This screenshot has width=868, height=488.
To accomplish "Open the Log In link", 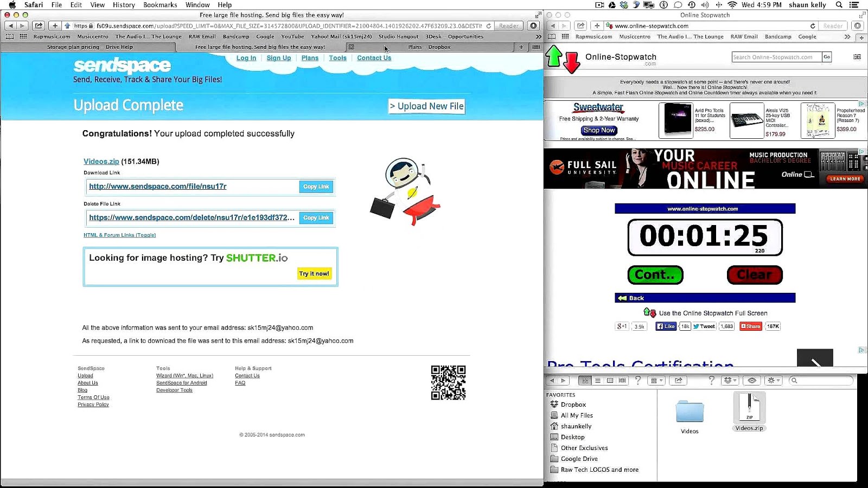I will click(x=246, y=58).
